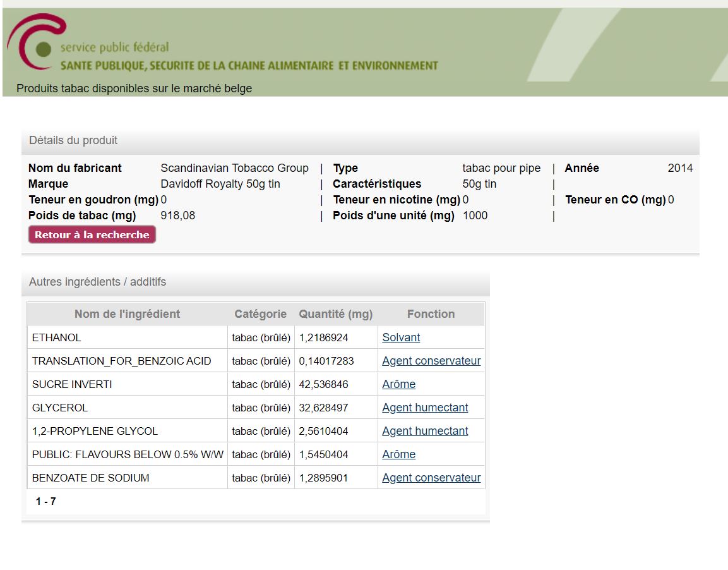Click the Catégorie column header
Image resolution: width=728 pixels, height=570 pixels.
261,314
